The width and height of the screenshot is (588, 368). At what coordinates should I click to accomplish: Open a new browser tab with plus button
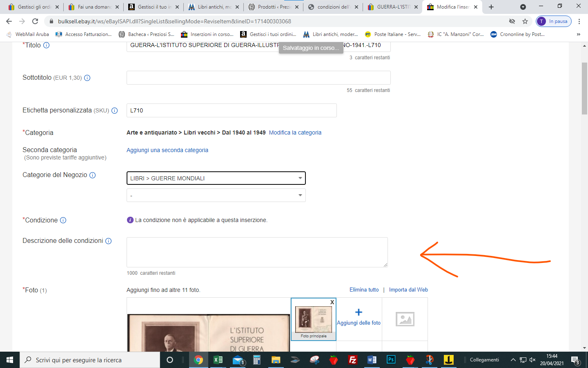pyautogui.click(x=491, y=7)
